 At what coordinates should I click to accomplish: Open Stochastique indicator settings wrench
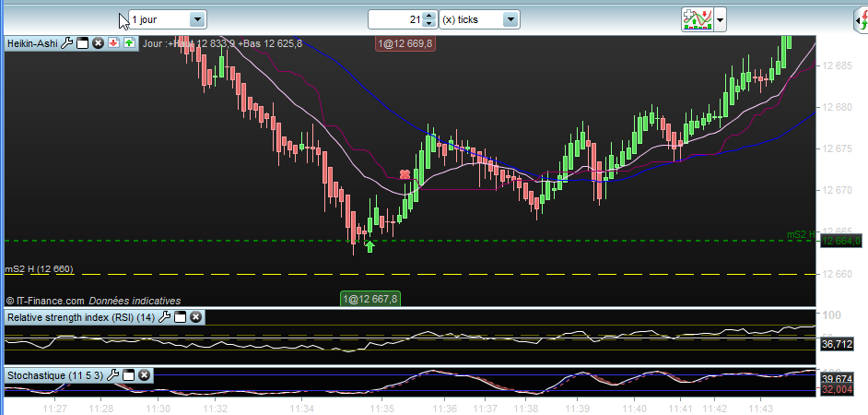pos(113,375)
